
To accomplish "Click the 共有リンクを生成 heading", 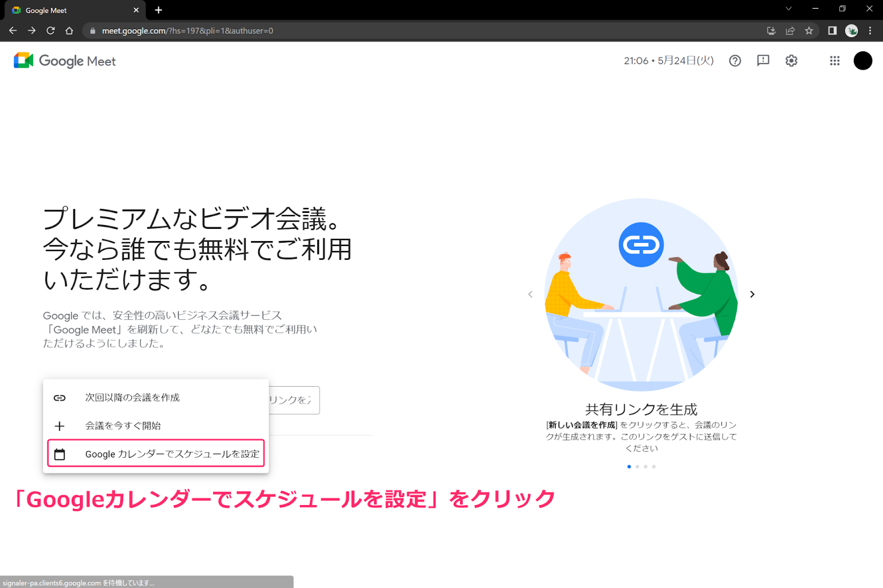I will click(x=641, y=409).
